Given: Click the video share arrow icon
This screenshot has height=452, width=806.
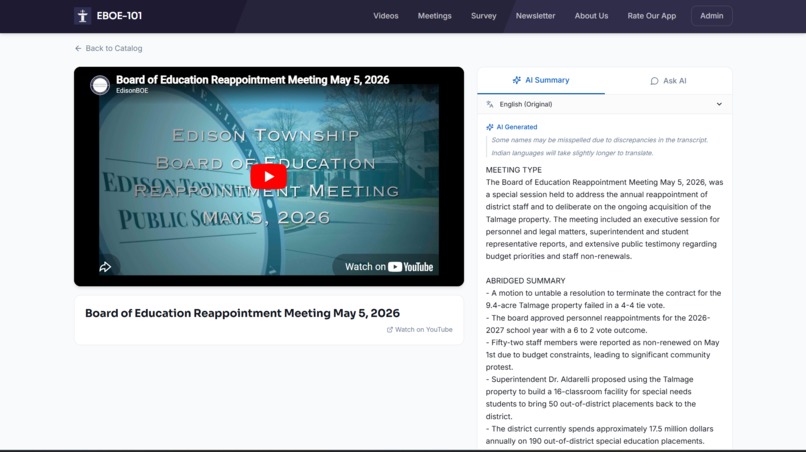Looking at the screenshot, I should [x=105, y=267].
